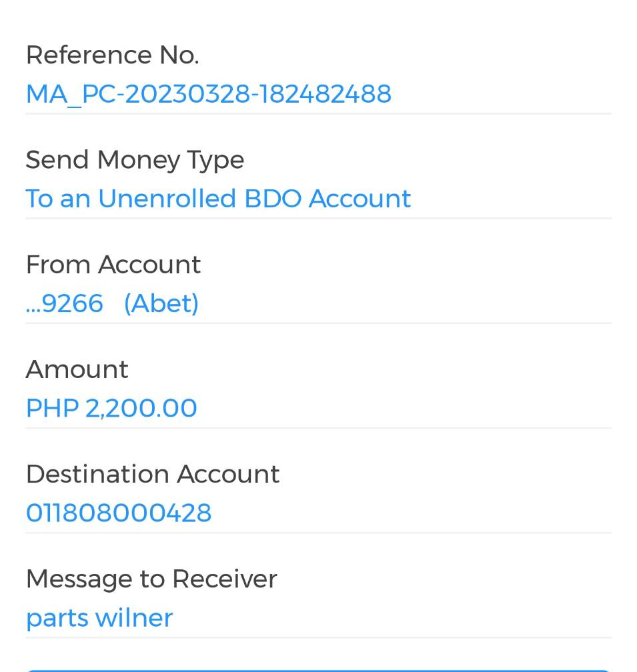Image resolution: width=637 pixels, height=672 pixels.
Task: Click the divider line under PHP 2,200.00
Action: pyautogui.click(x=318, y=428)
